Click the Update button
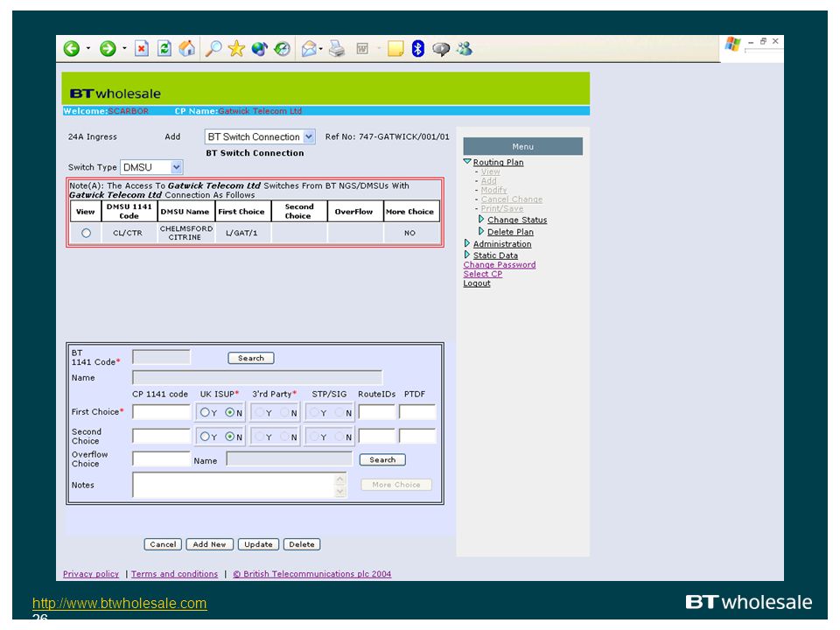The height and width of the screenshot is (630, 840). pos(258,544)
